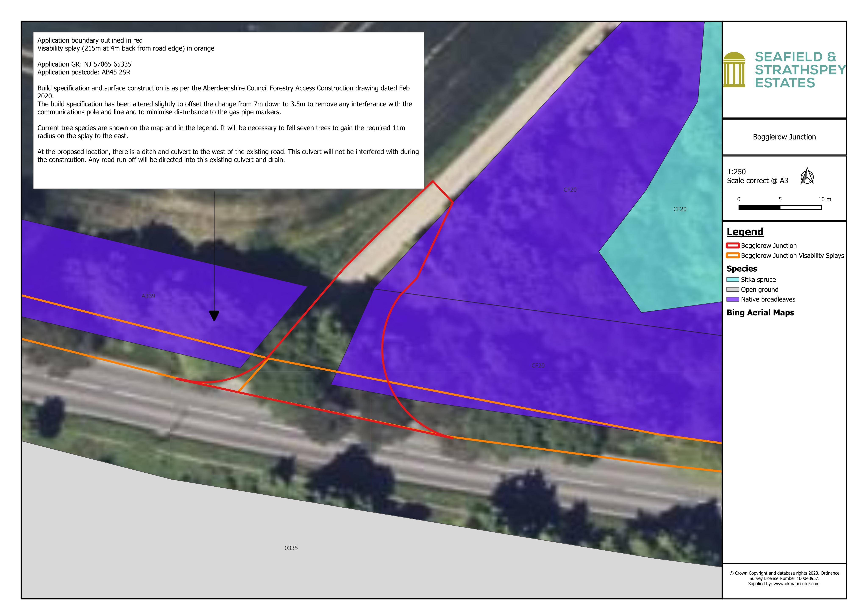Click the 'Sitka spruce' legend label
This screenshot has width=868, height=614.
[x=758, y=280]
